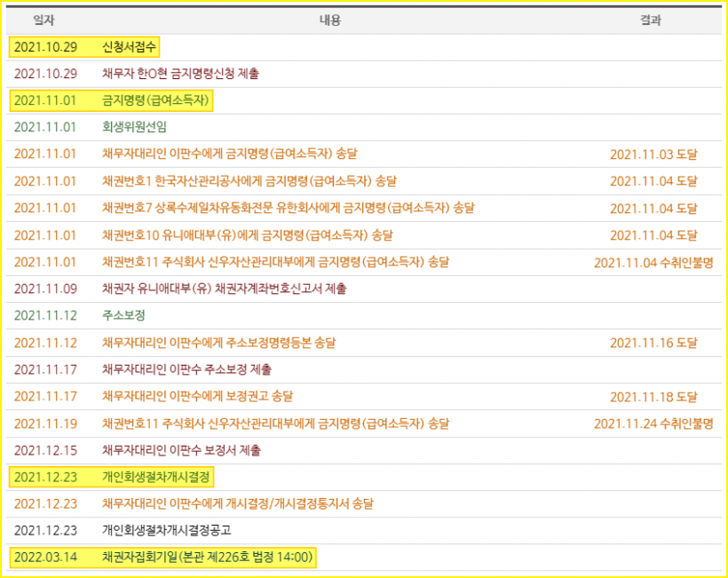Select '채무자대리인 이판수에게 보정권고 송달' entry
This screenshot has height=578, width=728.
point(198,397)
